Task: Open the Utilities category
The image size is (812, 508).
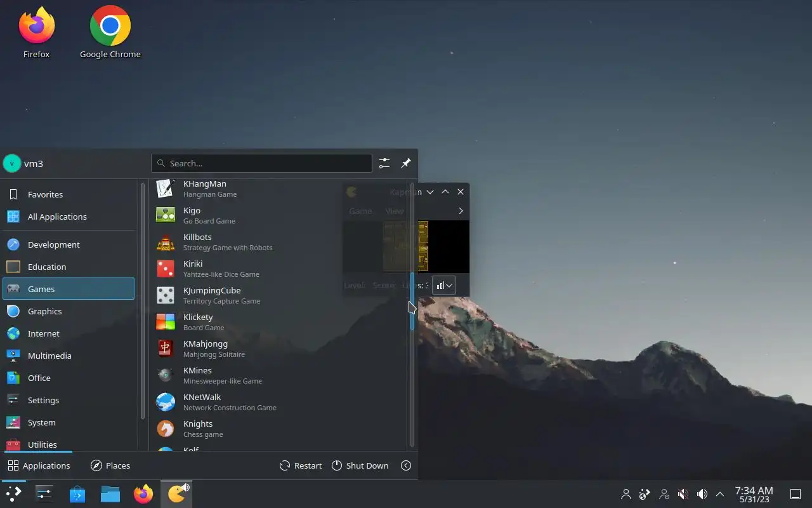Action: [x=69, y=443]
